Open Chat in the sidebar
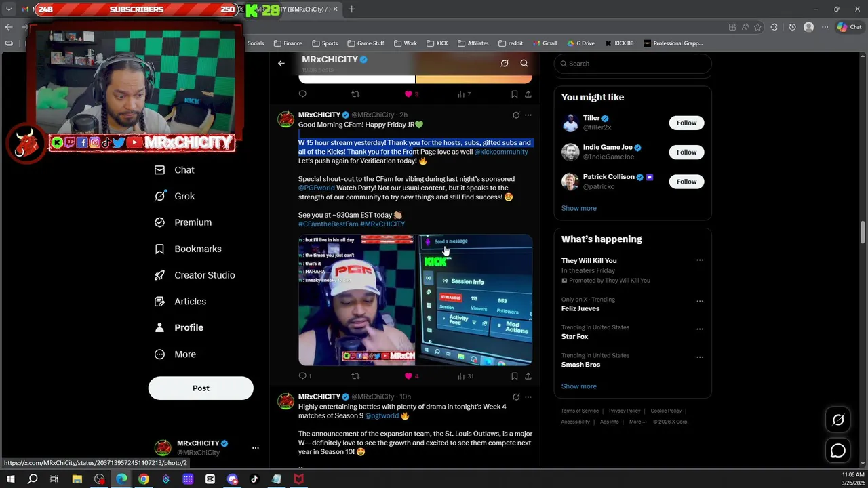 (x=174, y=170)
